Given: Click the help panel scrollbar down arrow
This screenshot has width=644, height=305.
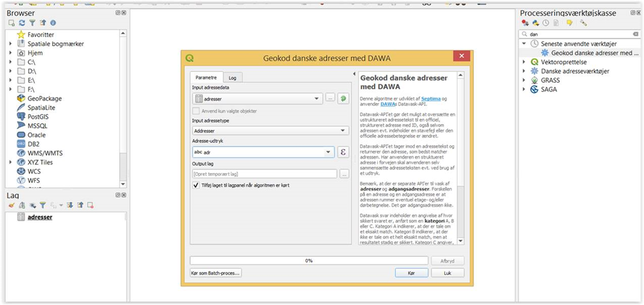Looking at the screenshot, I should [461, 241].
